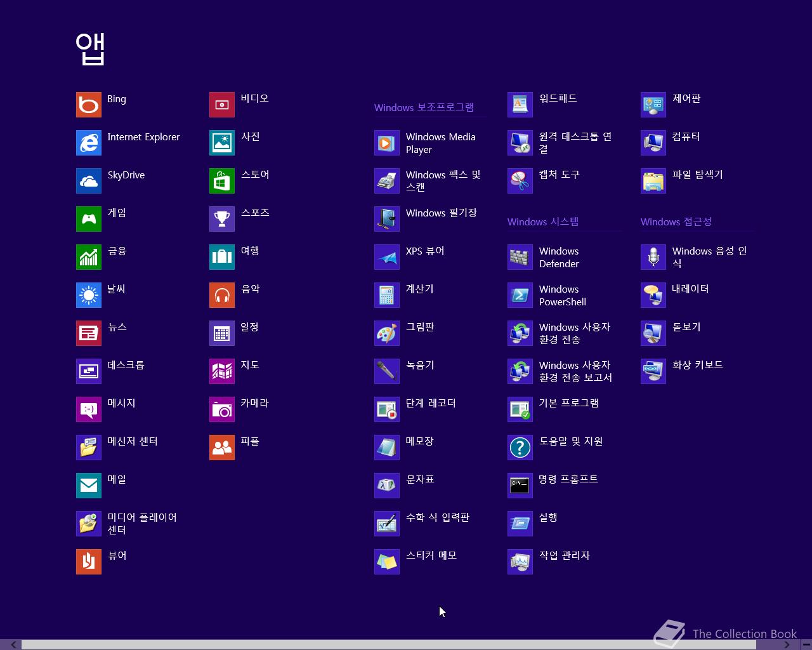
Task: Open the 사진 (Photos) app
Action: coord(235,143)
